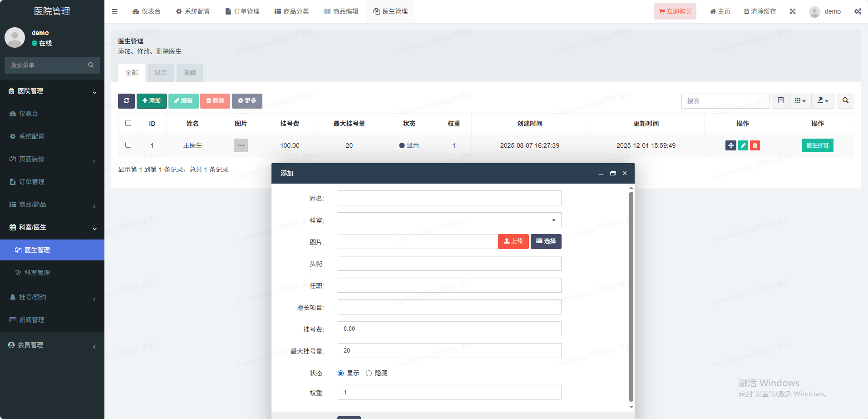Viewport: 868px width, 419px height.
Task: Click the 姓名 input field in dialog
Action: click(449, 198)
